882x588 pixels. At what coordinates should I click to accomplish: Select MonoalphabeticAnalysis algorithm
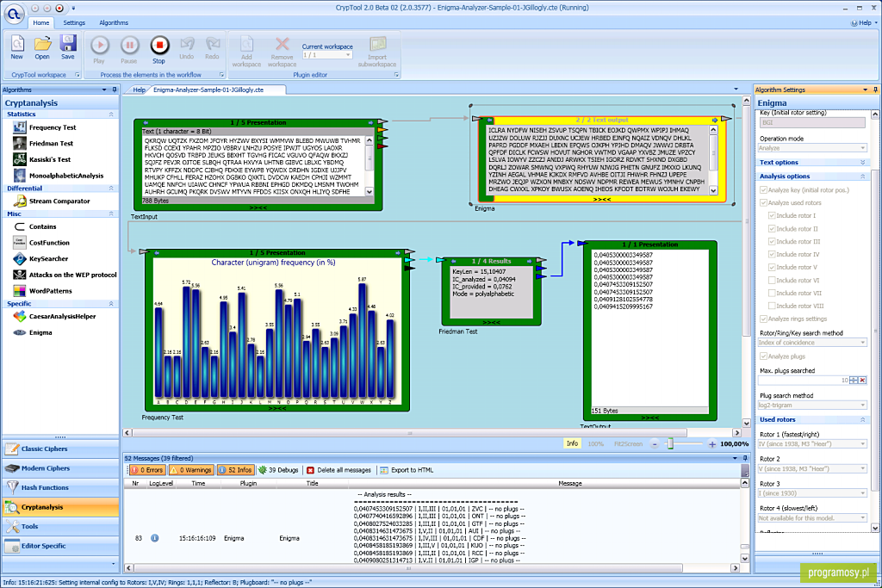coord(66,176)
